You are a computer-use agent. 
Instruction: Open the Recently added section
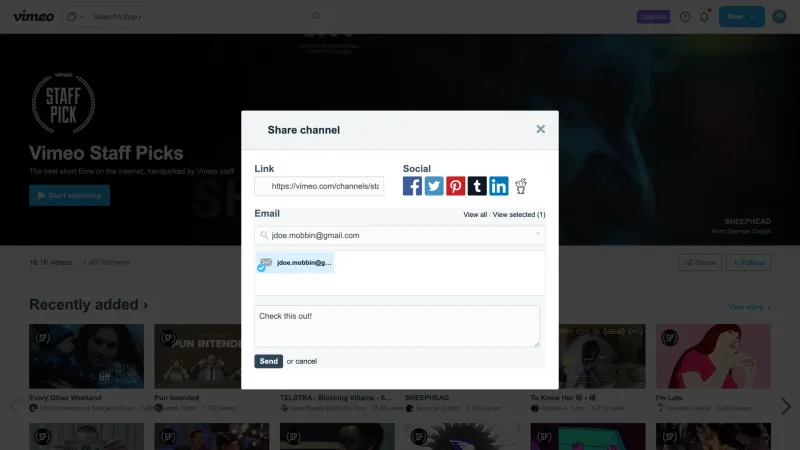88,305
